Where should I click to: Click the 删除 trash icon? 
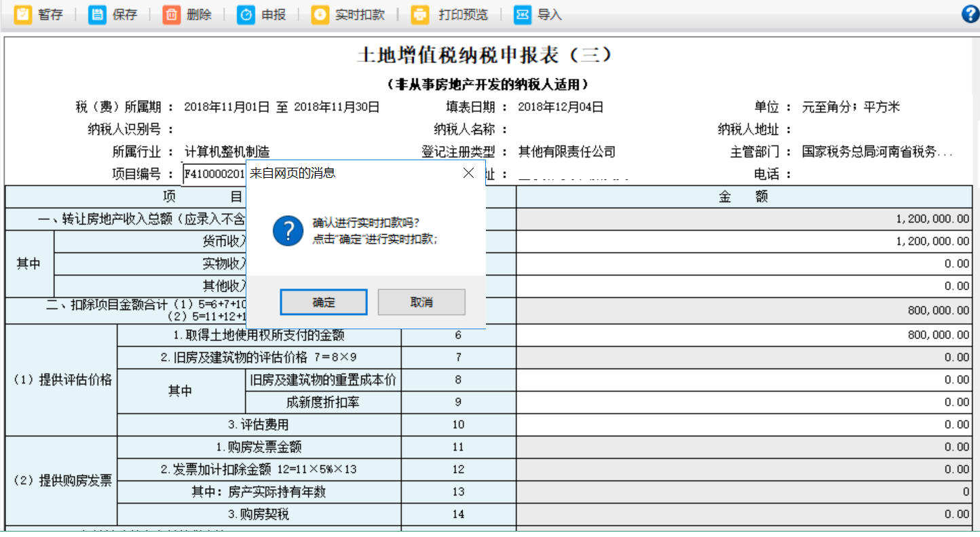[x=172, y=15]
